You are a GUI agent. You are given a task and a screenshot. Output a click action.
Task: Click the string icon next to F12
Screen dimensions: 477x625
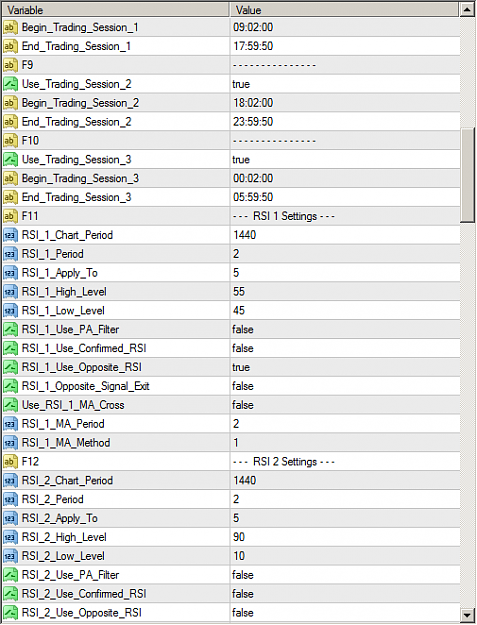click(10, 462)
